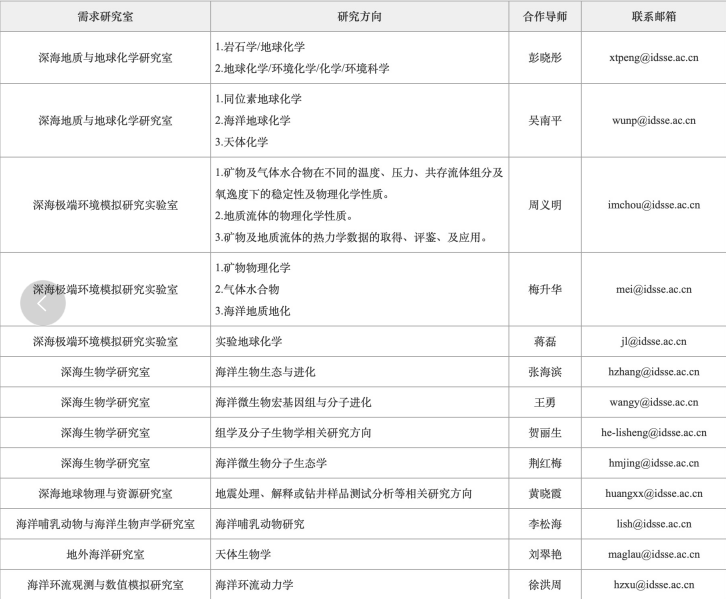Click 深海地质与地球化学研究室 in 彭晓彤 row
This screenshot has width=726, height=599.
[106, 58]
